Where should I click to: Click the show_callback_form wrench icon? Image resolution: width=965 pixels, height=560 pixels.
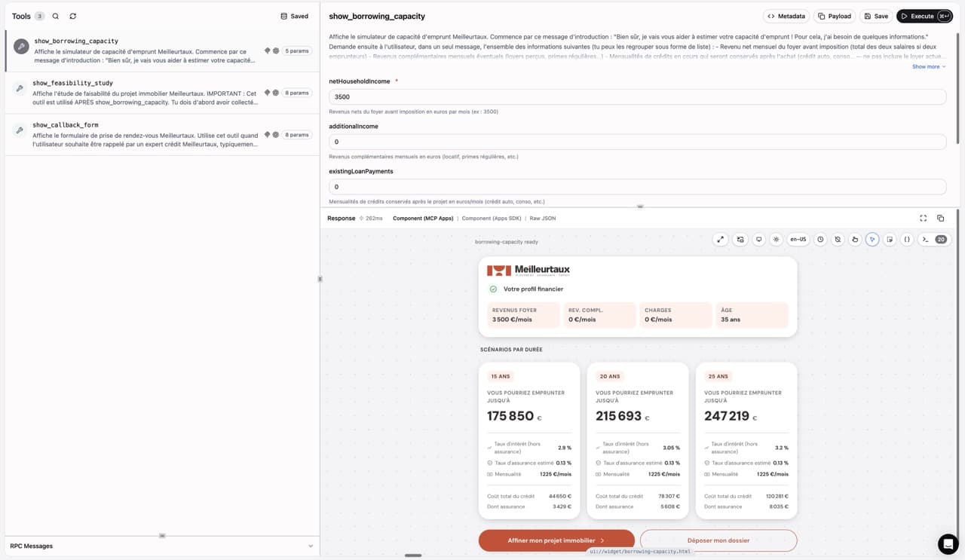click(x=20, y=130)
